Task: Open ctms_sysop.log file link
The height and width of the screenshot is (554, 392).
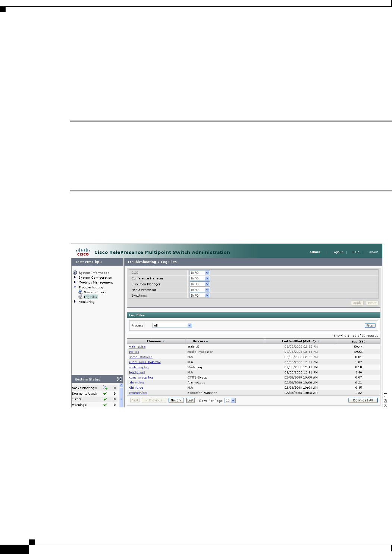Action: pyautogui.click(x=141, y=378)
